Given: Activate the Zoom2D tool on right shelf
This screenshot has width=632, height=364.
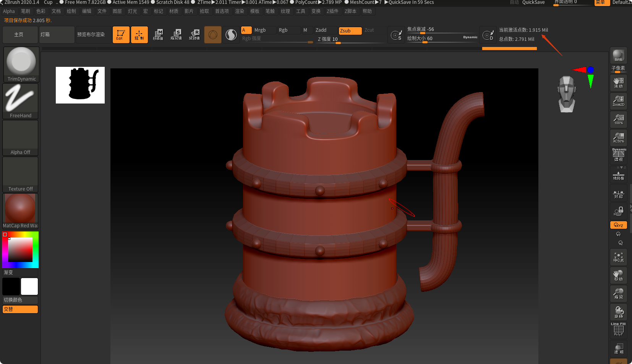Looking at the screenshot, I should (618, 101).
